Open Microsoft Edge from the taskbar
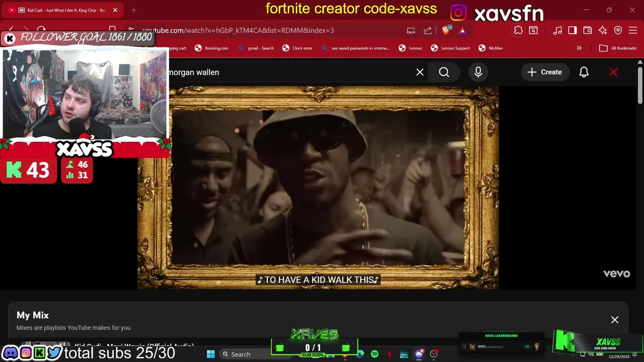 [360, 354]
